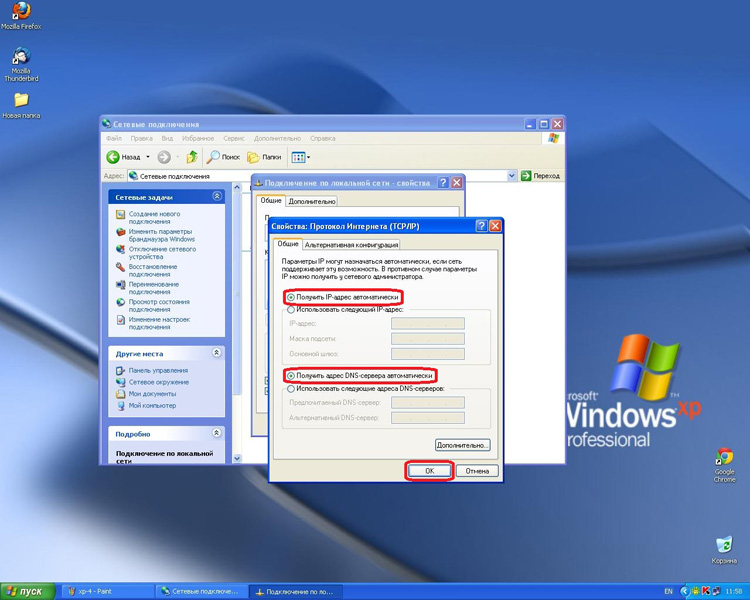Open the Search (Поиск) toolbar icon
Viewport: 750px width, 600px height.
point(214,157)
